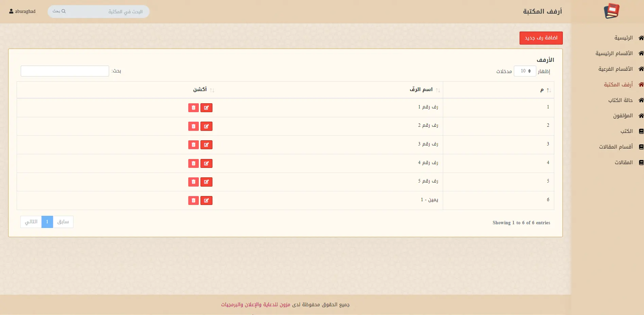Delete the shelf named يمين - 1
The image size is (644, 315).
point(193,200)
